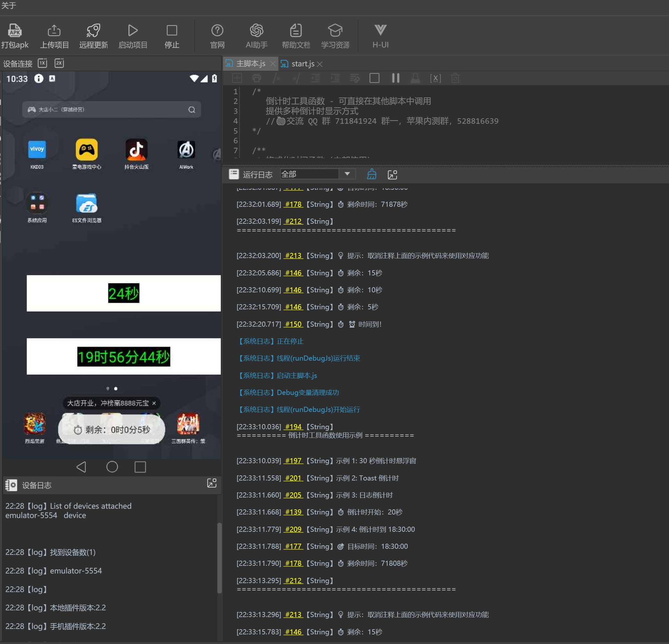Toggle 1X device screen scale

coord(43,63)
